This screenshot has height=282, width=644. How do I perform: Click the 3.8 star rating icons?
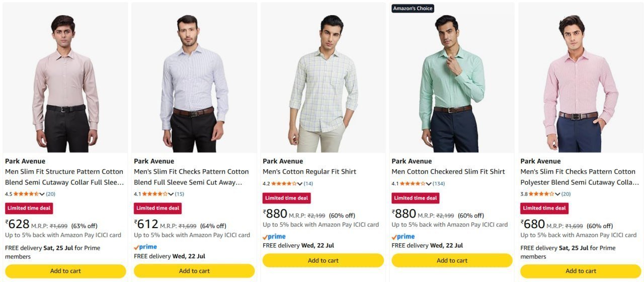(x=541, y=194)
